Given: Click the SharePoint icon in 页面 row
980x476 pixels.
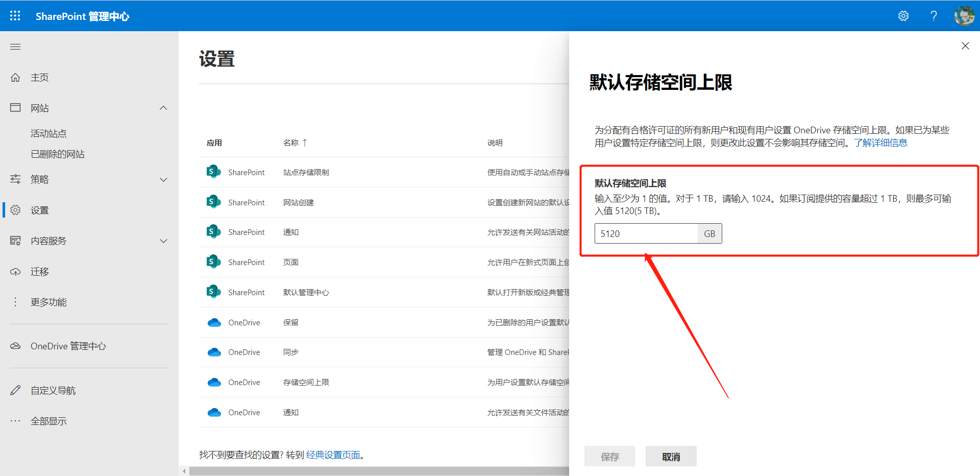Looking at the screenshot, I should click(x=213, y=261).
